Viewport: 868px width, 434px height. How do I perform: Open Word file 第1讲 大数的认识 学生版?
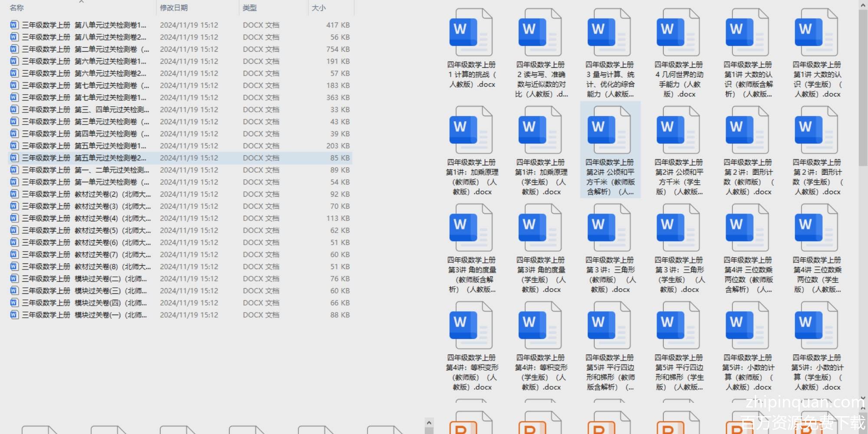pos(816,33)
